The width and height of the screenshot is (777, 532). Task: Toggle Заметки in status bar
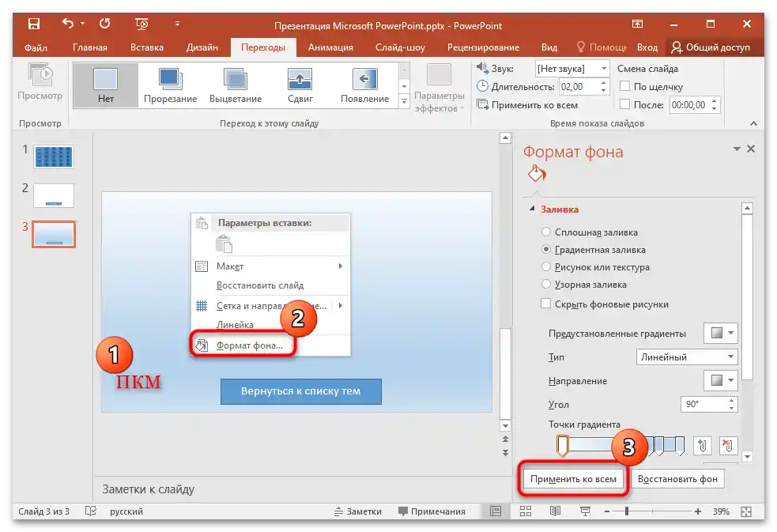tap(357, 511)
